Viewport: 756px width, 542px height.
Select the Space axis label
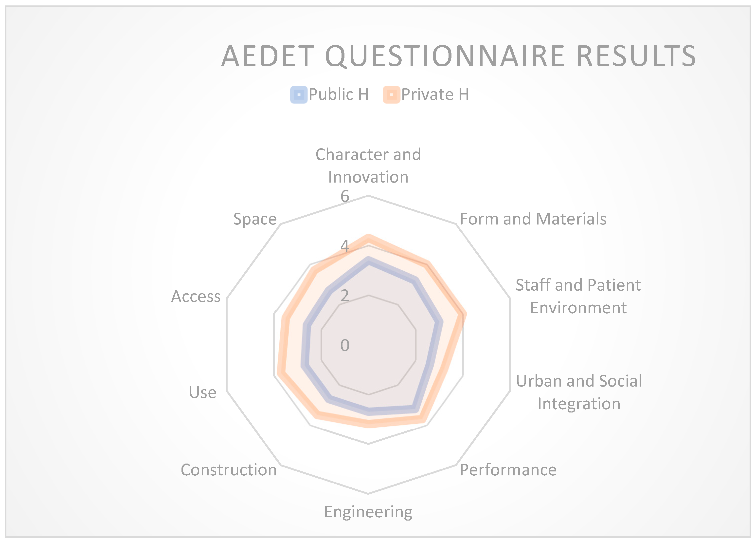point(255,219)
